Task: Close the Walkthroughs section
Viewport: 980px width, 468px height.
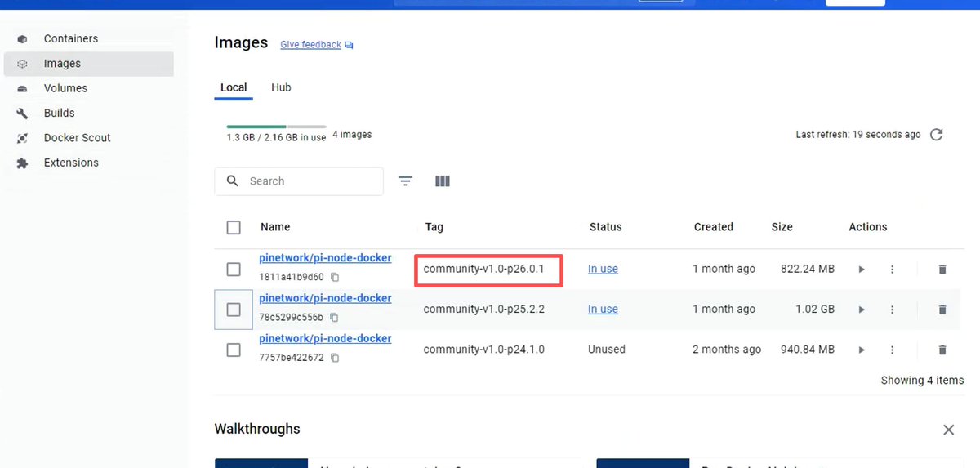Action: 948,430
